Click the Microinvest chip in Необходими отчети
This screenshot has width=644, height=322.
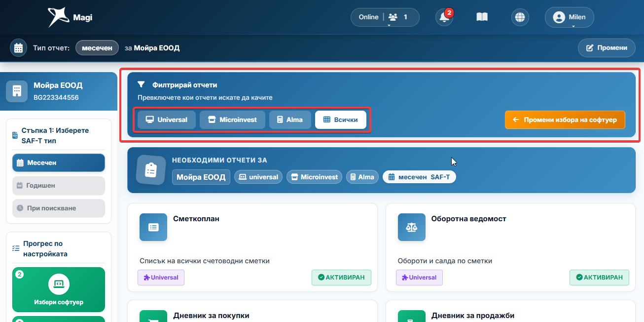pos(314,177)
